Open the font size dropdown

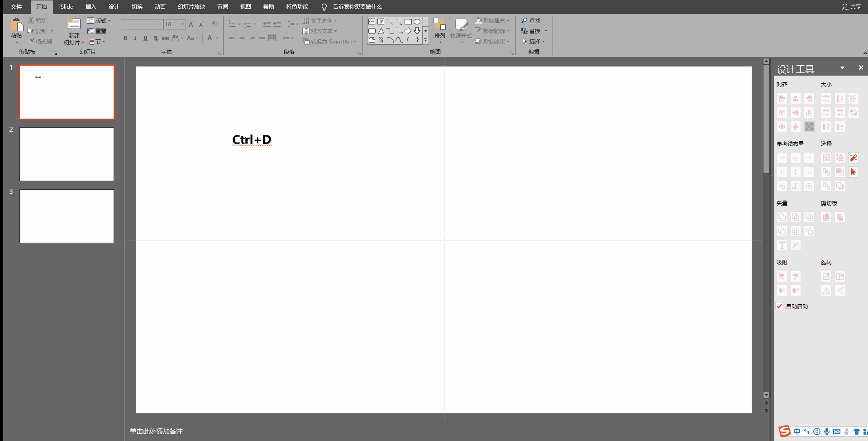183,24
